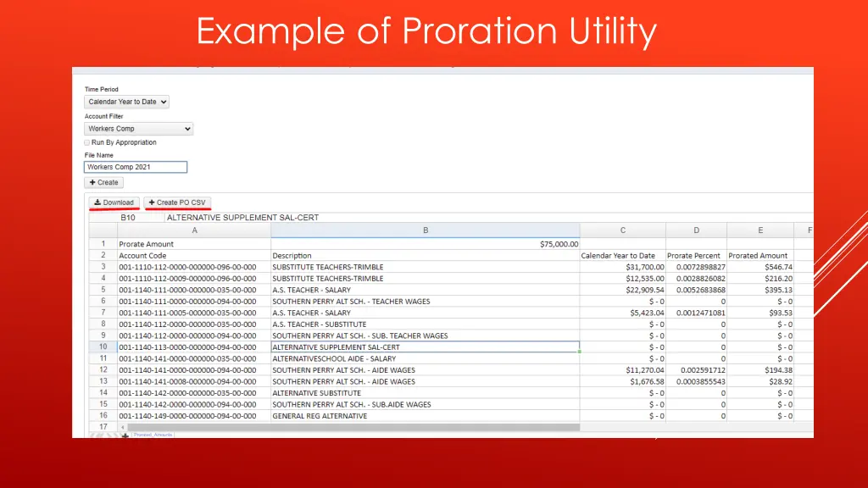
Task: Click the Name Box showing B10
Action: click(128, 218)
